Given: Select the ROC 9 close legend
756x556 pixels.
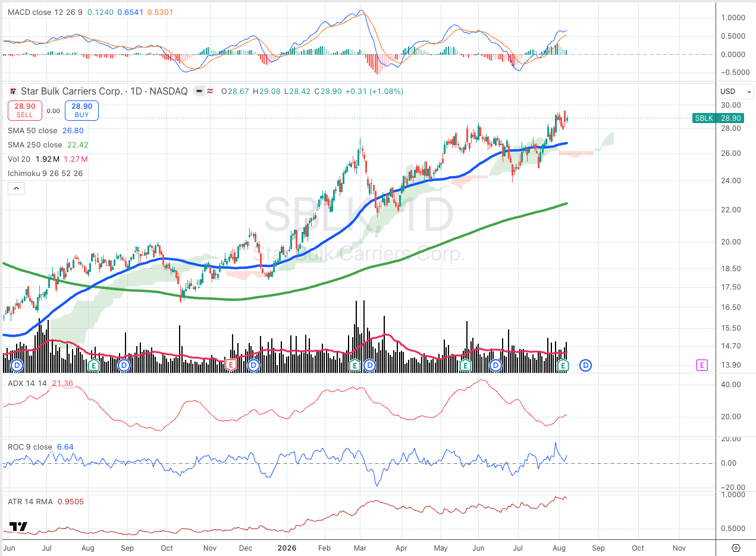Looking at the screenshot, I should tap(30, 447).
